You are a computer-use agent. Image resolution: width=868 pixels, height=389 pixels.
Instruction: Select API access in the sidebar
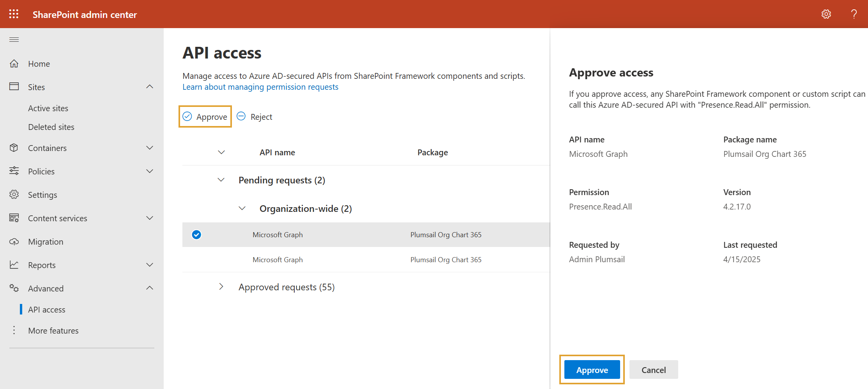(46, 309)
